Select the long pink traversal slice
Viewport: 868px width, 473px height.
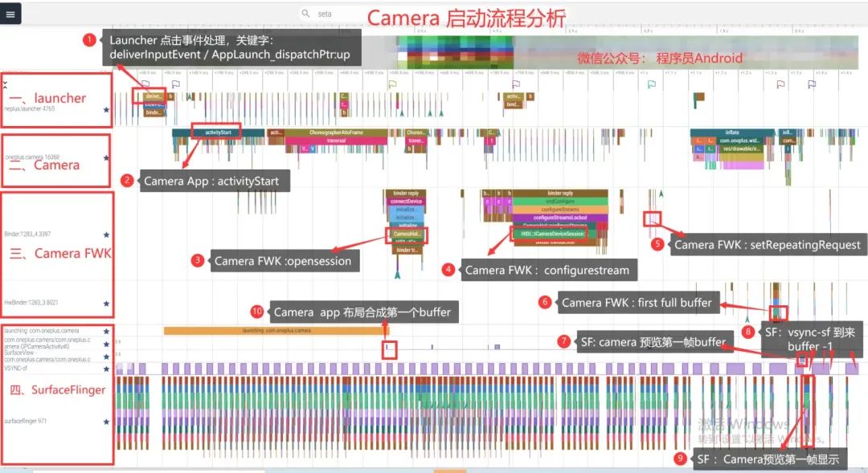click(x=336, y=141)
